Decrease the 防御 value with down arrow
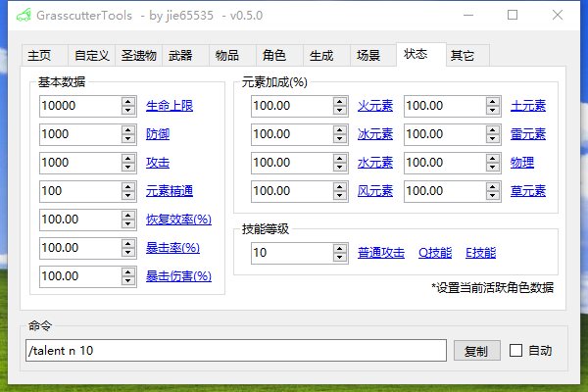 point(128,139)
